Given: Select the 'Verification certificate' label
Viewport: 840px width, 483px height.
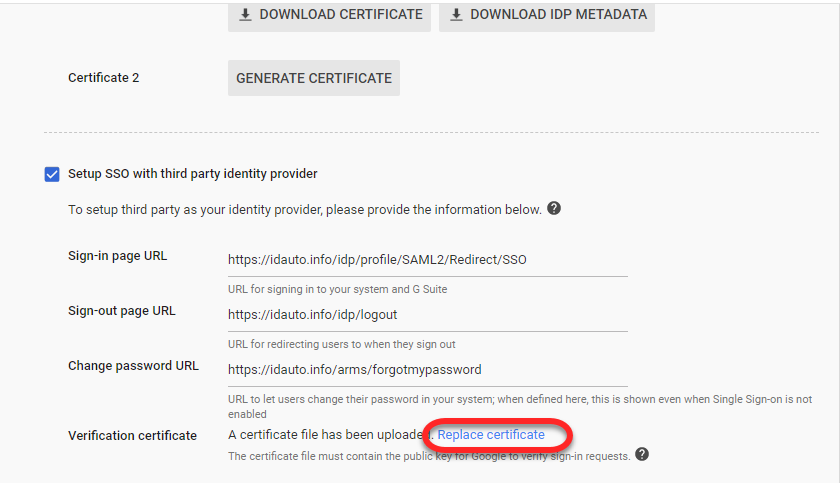Looking at the screenshot, I should click(132, 436).
